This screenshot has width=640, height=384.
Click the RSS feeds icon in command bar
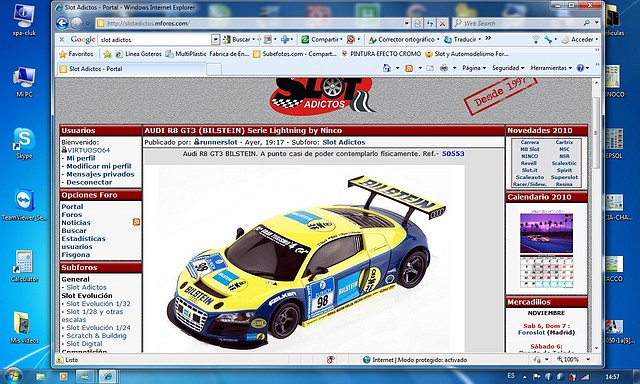409,68
